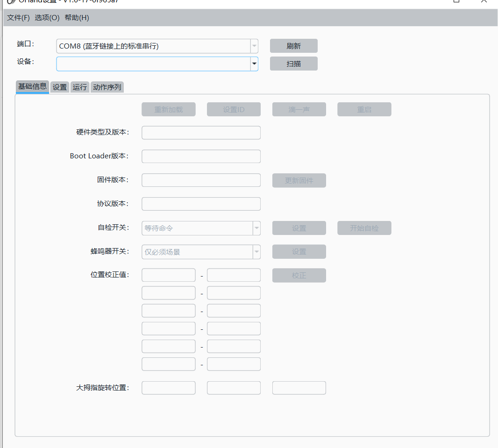Viewport: 498px width, 448px height.
Task: Click the 滴一声 button
Action: pyautogui.click(x=299, y=109)
